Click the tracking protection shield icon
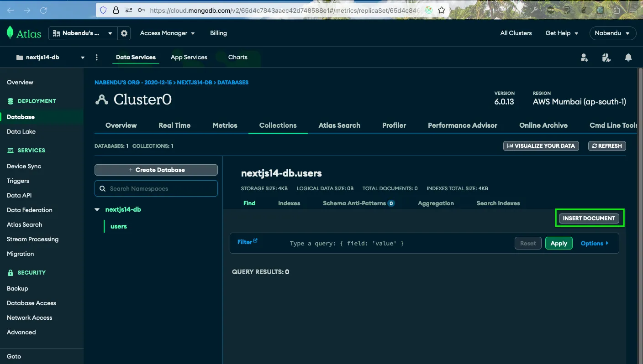 (x=103, y=10)
